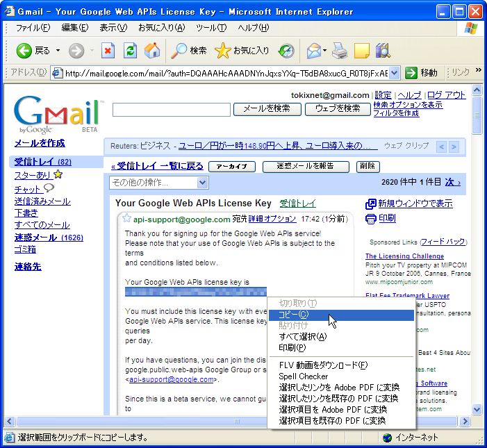
Task: Click the yellow note toolbar icon
Action: [x=361, y=51]
